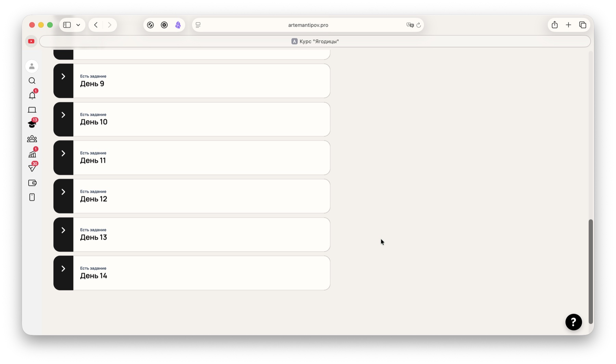Toggle the Safari sidebar panel
The width and height of the screenshot is (616, 364).
(67, 25)
